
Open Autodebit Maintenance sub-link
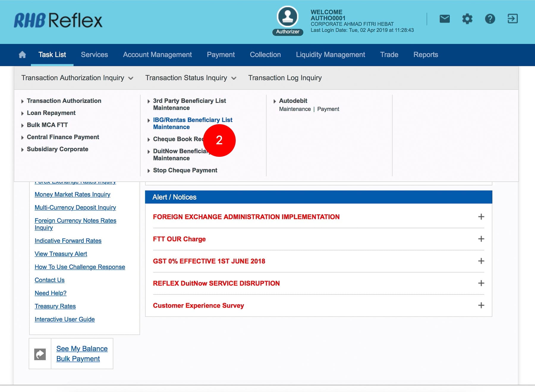pyautogui.click(x=295, y=109)
